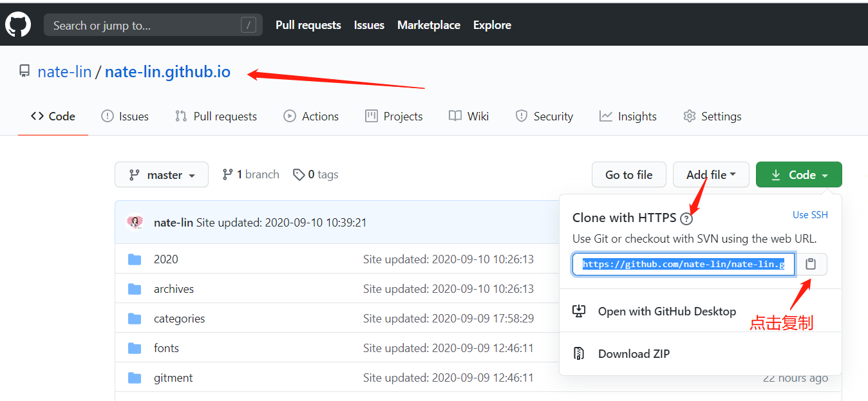The height and width of the screenshot is (401, 868).
Task: Switch to the Insights tab
Action: pyautogui.click(x=628, y=117)
